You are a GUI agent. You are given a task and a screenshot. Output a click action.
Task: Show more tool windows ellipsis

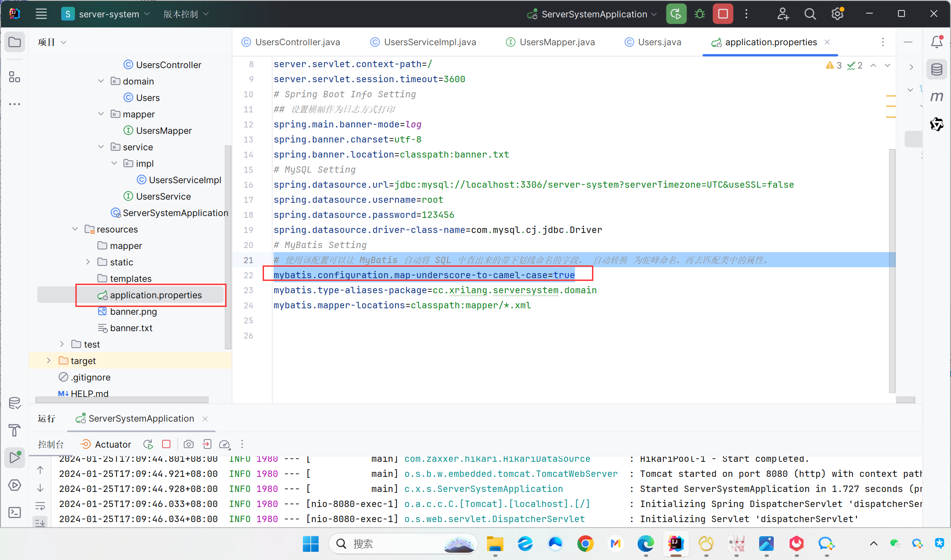click(x=15, y=104)
